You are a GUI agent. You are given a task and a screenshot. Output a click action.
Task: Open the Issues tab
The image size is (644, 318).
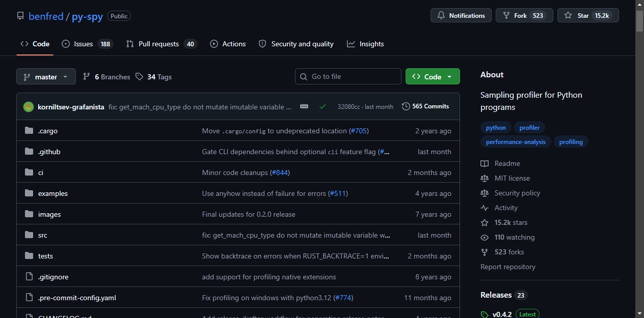tap(87, 44)
